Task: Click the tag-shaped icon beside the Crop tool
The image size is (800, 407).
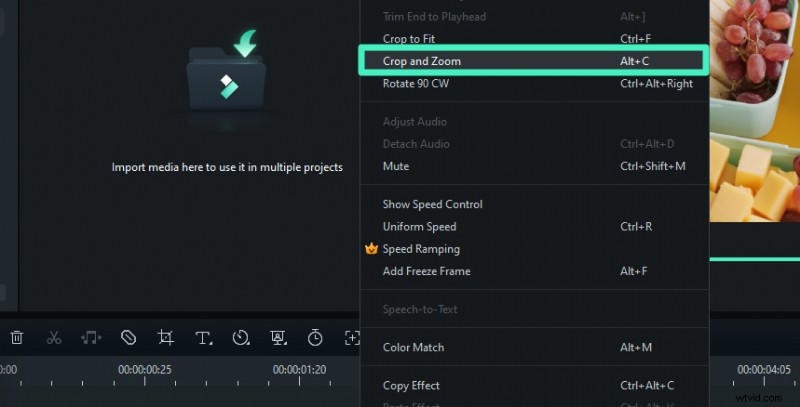Action: coord(128,338)
